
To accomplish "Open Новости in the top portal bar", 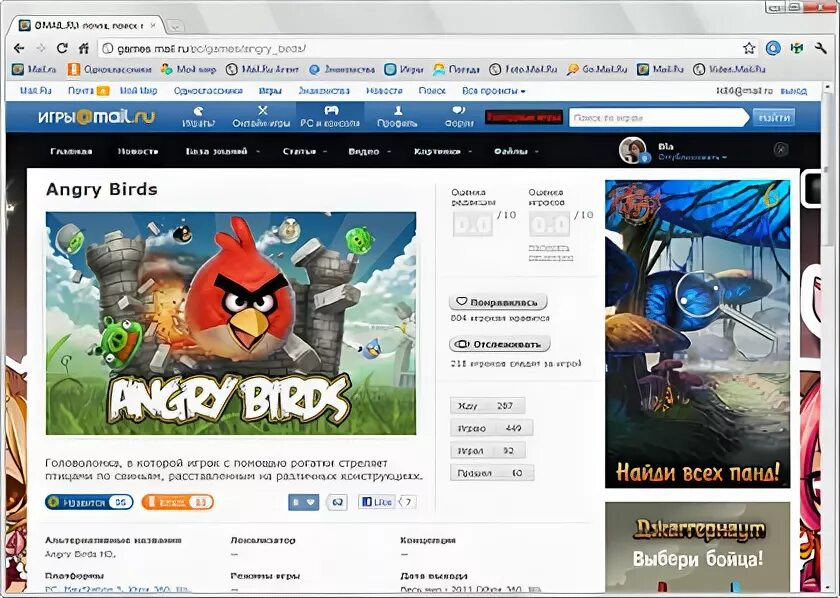I will [384, 91].
